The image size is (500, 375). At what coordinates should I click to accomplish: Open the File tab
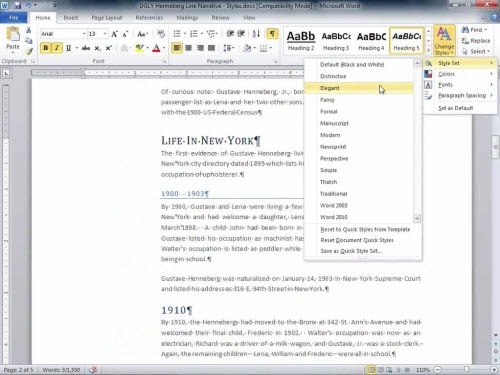[14, 18]
